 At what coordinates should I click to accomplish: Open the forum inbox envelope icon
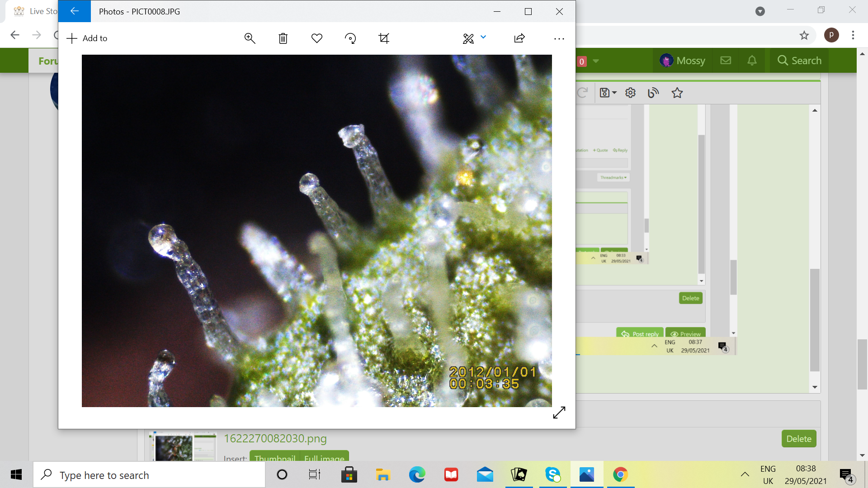point(726,61)
